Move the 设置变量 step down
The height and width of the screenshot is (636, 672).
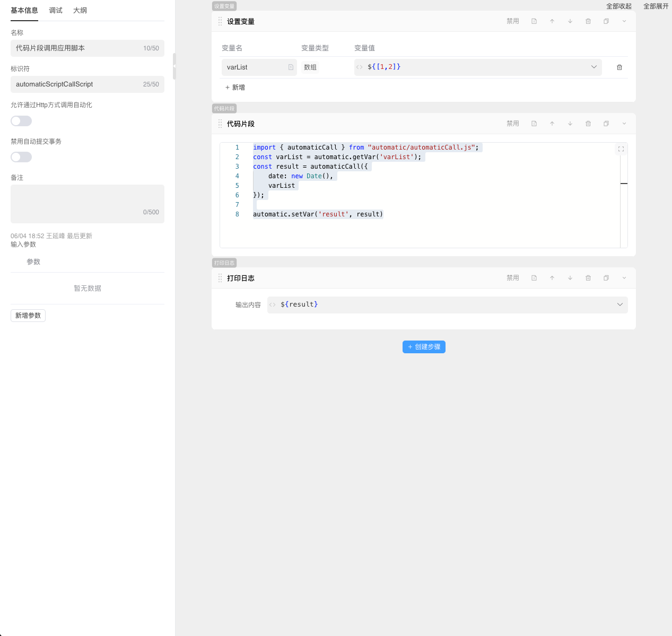click(x=570, y=21)
